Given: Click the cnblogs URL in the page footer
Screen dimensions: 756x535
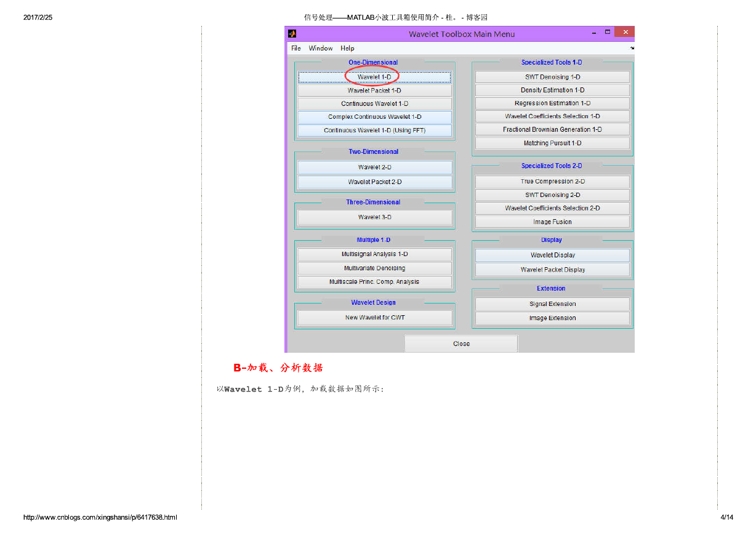Looking at the screenshot, I should click(100, 517).
